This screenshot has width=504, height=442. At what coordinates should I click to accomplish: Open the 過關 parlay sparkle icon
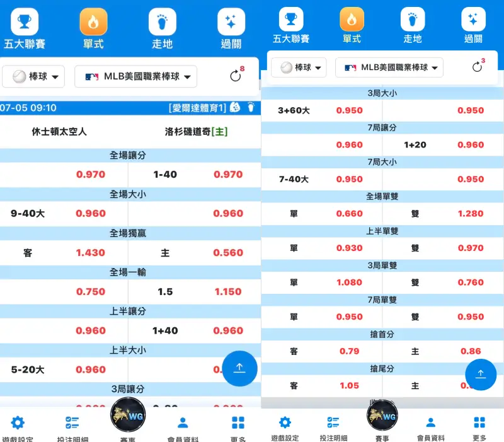231,22
